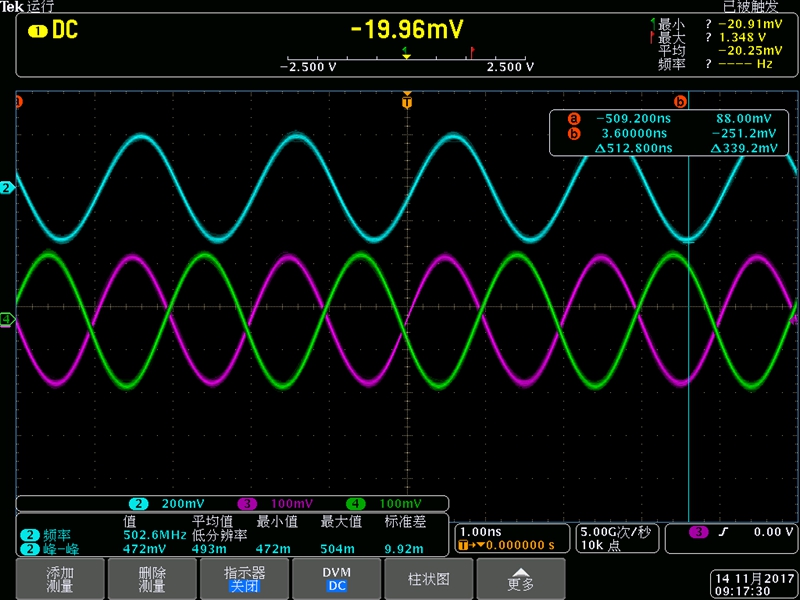
Task: Click the orange trigger position T marker
Action: (x=406, y=101)
